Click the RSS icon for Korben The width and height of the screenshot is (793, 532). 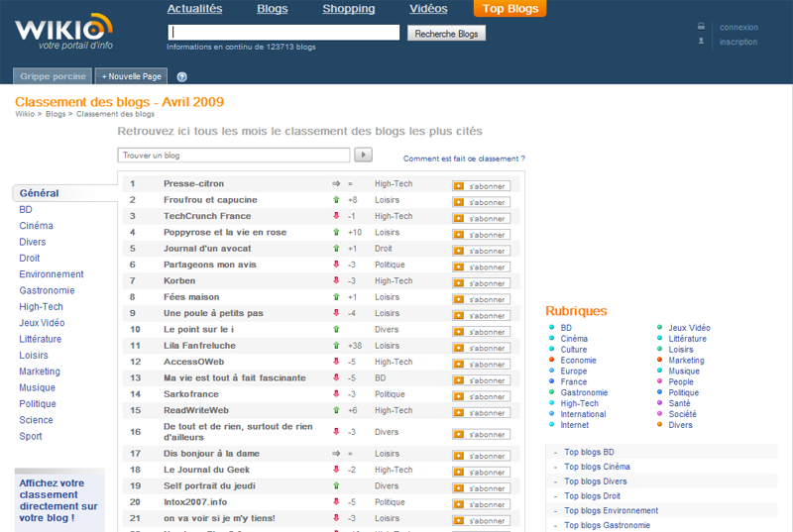click(459, 283)
